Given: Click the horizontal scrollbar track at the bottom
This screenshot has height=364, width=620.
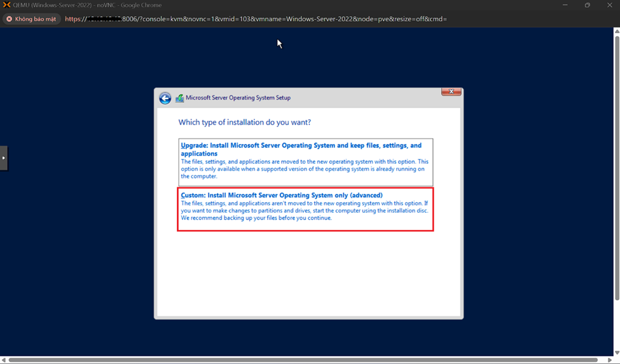Looking at the screenshot, I should pyautogui.click(x=305, y=360).
